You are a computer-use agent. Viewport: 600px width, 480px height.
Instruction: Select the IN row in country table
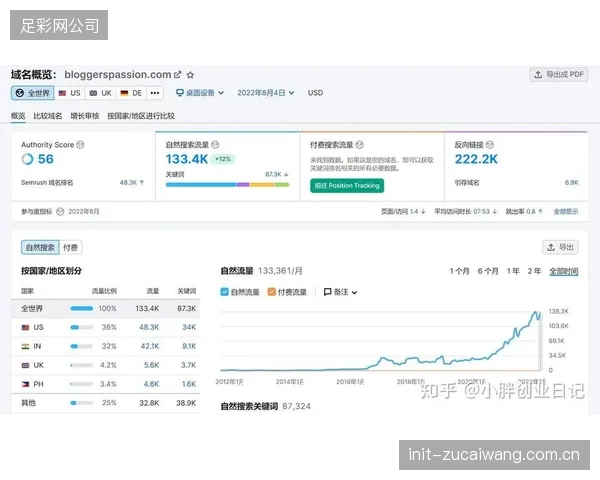point(106,346)
